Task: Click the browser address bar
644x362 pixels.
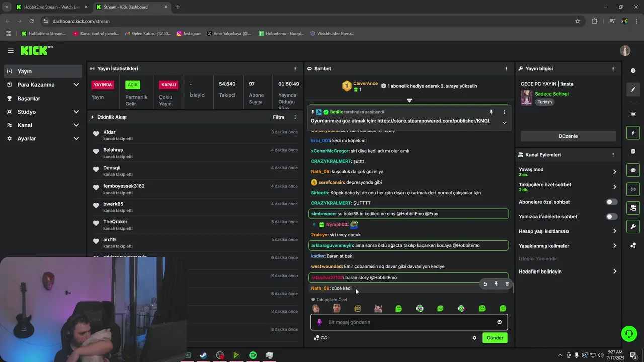Action: pyautogui.click(x=312, y=21)
